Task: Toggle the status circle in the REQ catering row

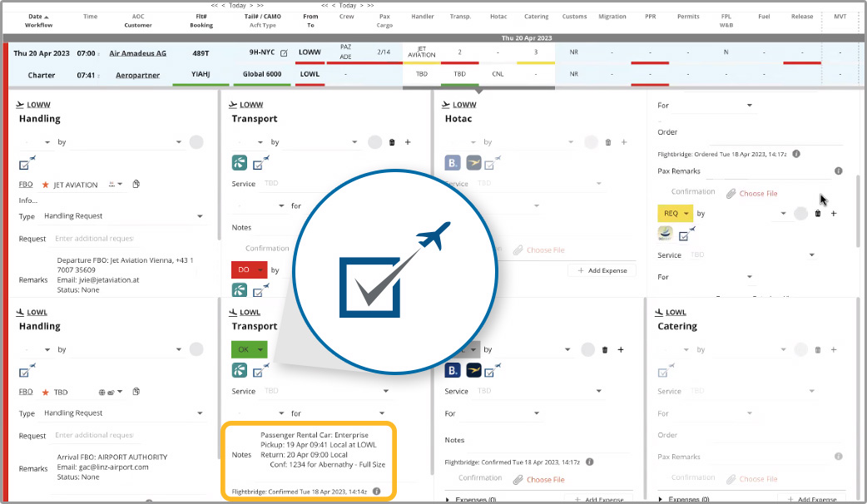Action: click(801, 214)
